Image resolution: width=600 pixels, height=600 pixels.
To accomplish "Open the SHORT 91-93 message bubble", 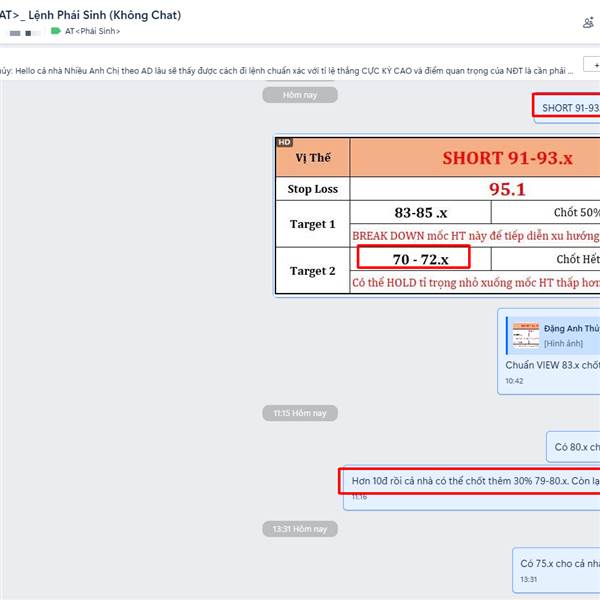I will pos(567,108).
